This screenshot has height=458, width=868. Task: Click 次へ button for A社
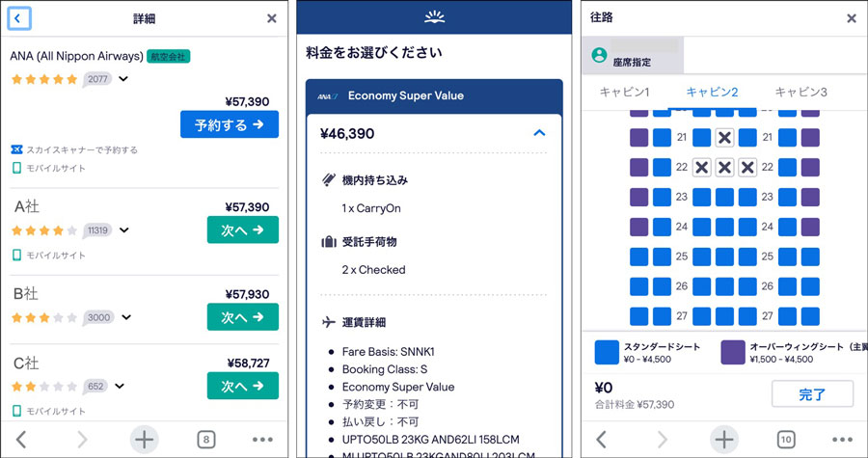click(x=242, y=229)
